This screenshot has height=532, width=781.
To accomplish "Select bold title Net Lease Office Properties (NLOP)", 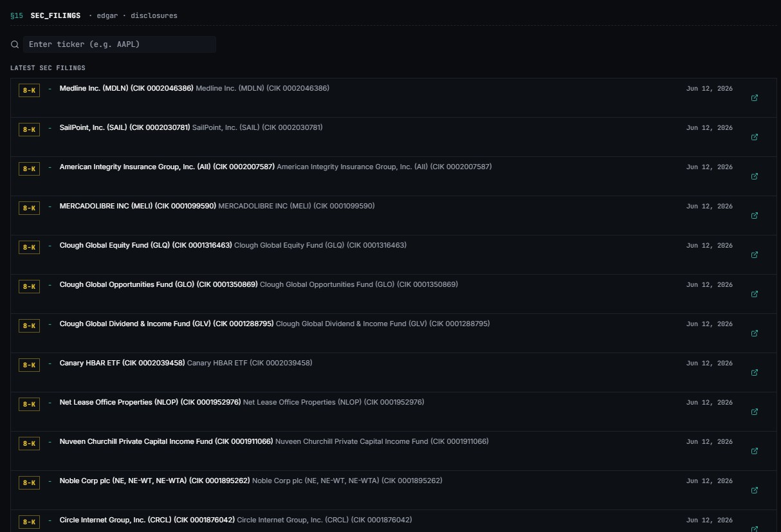I will (x=150, y=402).
